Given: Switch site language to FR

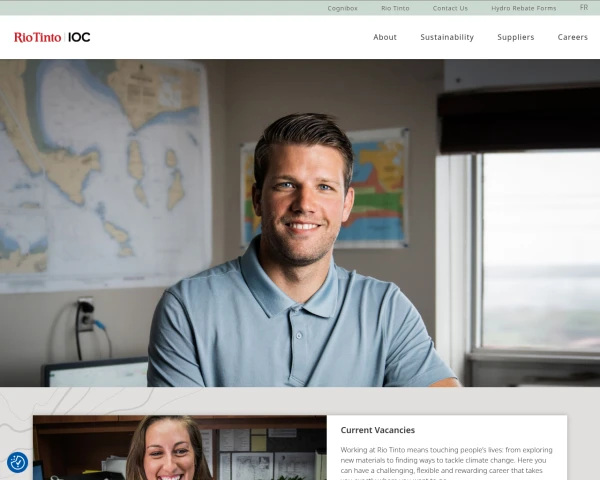Looking at the screenshot, I should click(x=584, y=7).
